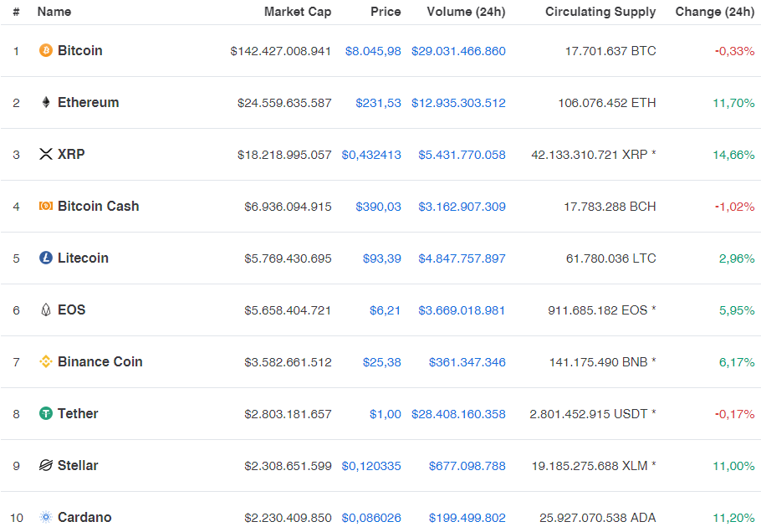
Task: Click Bitcoin price $8.045,98
Action: click(x=373, y=51)
